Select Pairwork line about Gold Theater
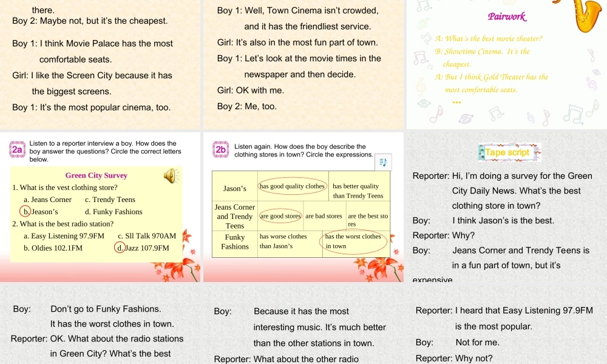Viewport: 607px width, 364px height. (492, 83)
